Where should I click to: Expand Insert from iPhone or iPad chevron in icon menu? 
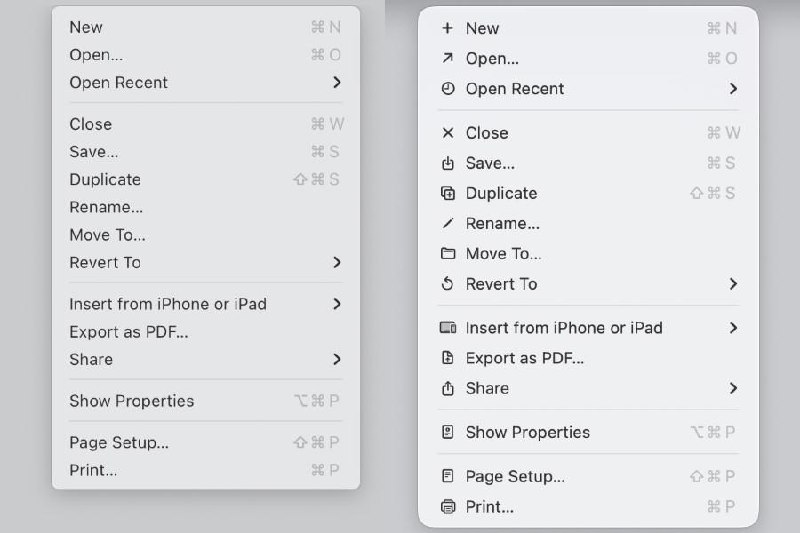pyautogui.click(x=733, y=328)
